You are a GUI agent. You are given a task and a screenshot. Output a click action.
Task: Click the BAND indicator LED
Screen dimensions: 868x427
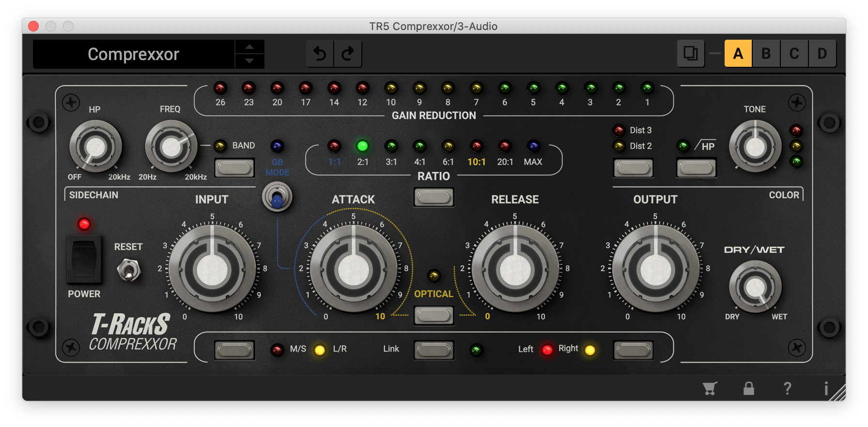tap(220, 146)
